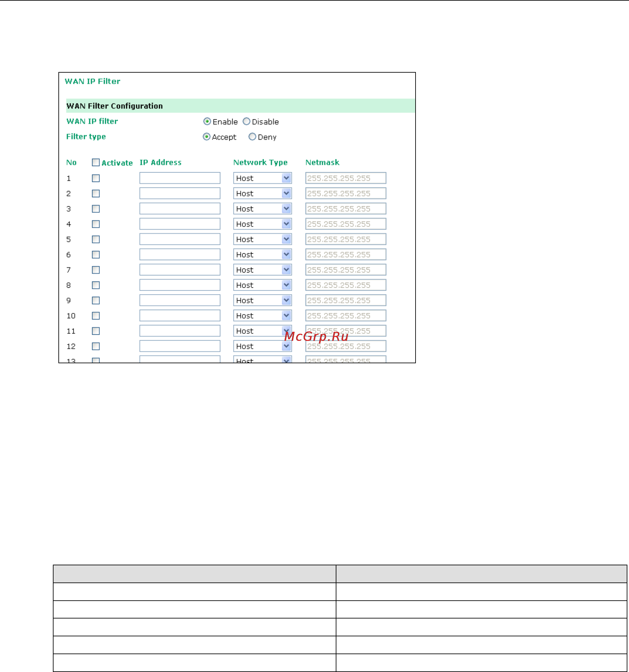The height and width of the screenshot is (672, 629).
Task: Select the Enable radio for WAN IP filter
Action: click(x=207, y=121)
